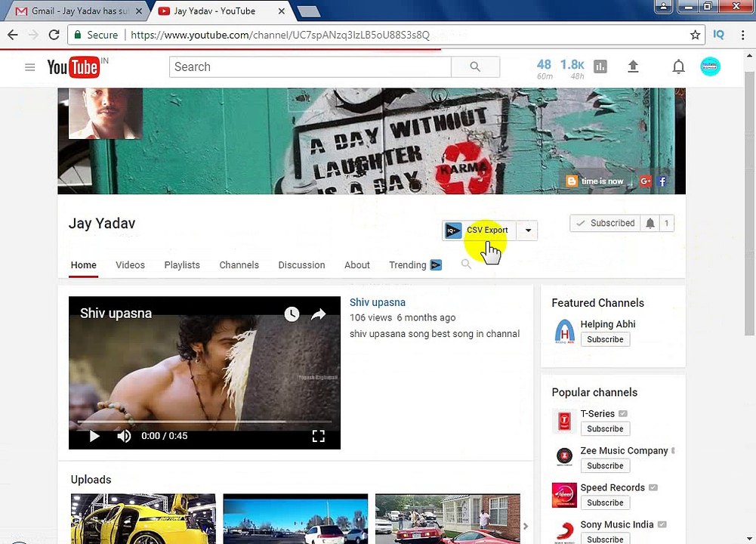Search this channel with magnifier icon
Image resolution: width=756 pixels, height=544 pixels.
(466, 264)
